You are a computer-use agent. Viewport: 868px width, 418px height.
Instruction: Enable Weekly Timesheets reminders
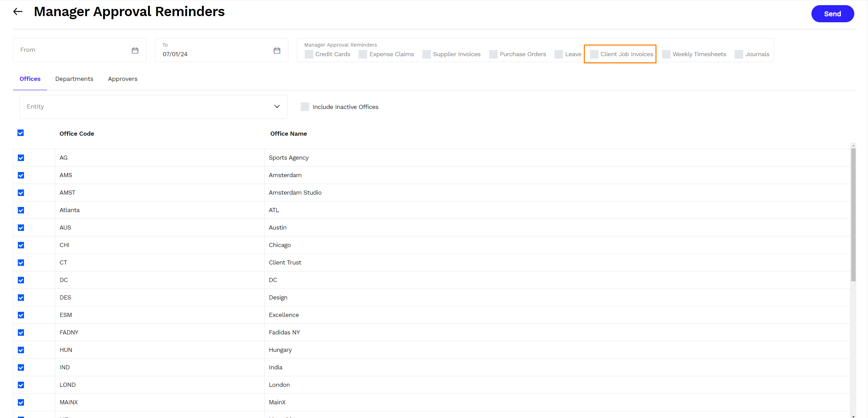(x=666, y=54)
